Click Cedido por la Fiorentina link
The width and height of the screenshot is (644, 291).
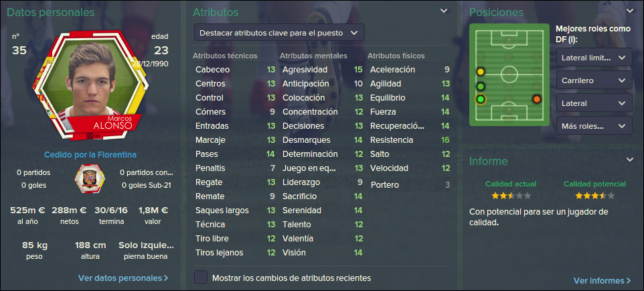[90, 155]
